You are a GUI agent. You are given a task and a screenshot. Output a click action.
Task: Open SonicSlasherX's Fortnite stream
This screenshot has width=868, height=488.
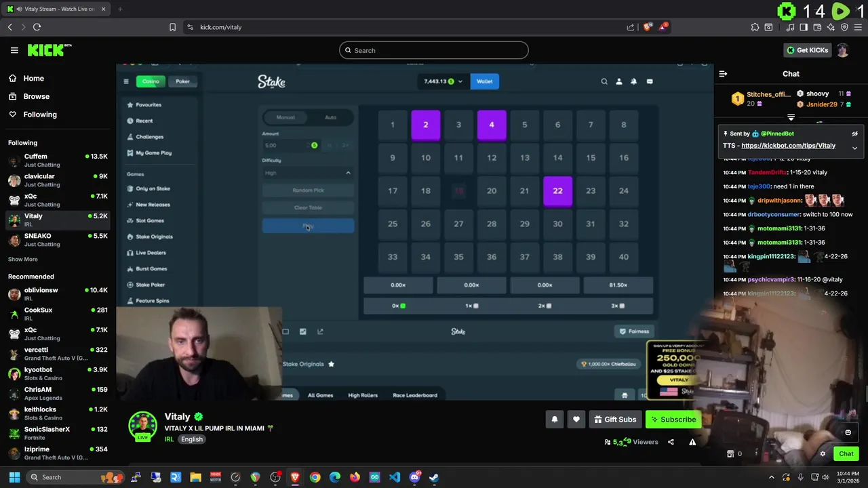(x=58, y=433)
